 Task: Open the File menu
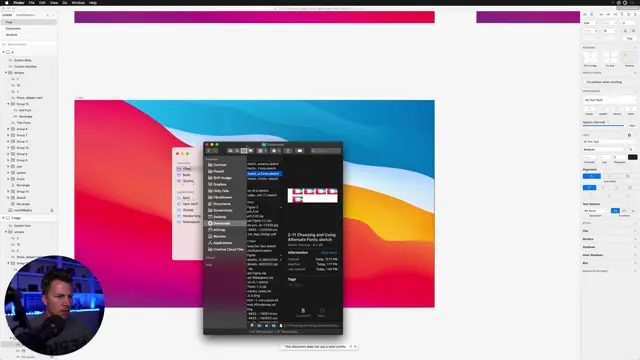coord(31,3)
